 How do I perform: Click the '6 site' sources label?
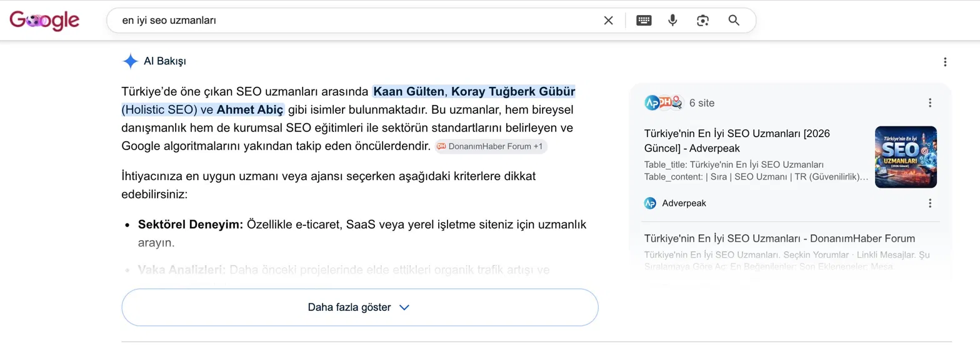tap(702, 103)
